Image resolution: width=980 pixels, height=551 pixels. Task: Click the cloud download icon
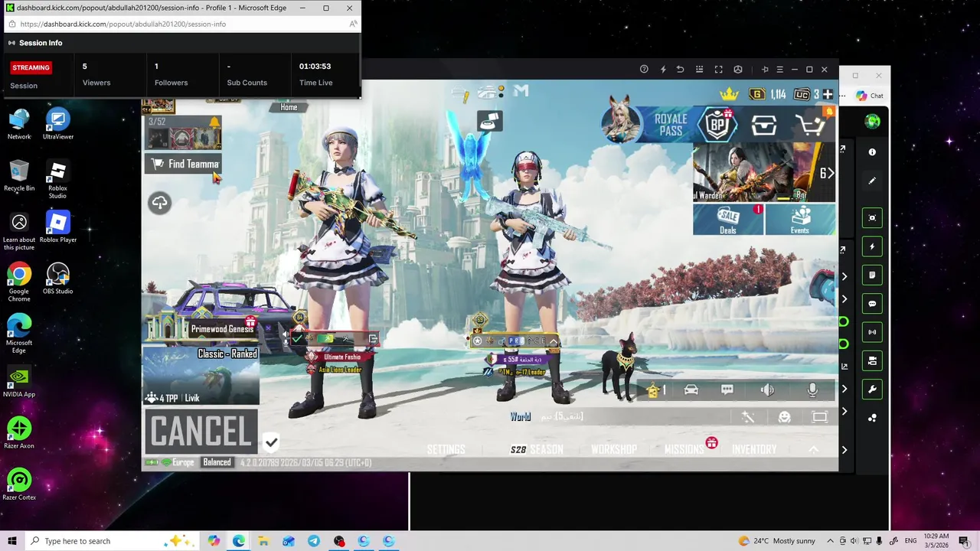(x=159, y=203)
